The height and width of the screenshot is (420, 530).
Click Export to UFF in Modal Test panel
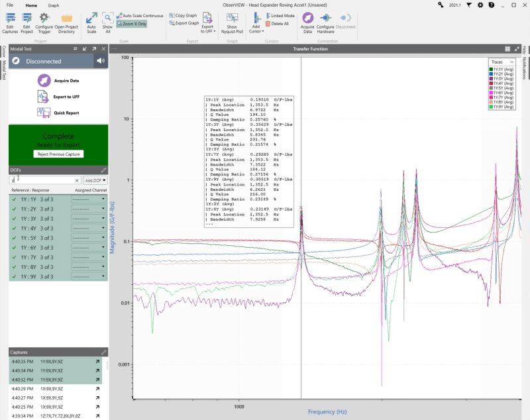point(58,97)
